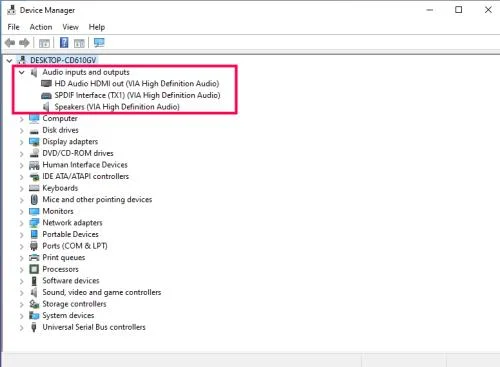500x367 pixels.
Task: Click the DVD/CD-ROM drives icon
Action: pyautogui.click(x=34, y=153)
